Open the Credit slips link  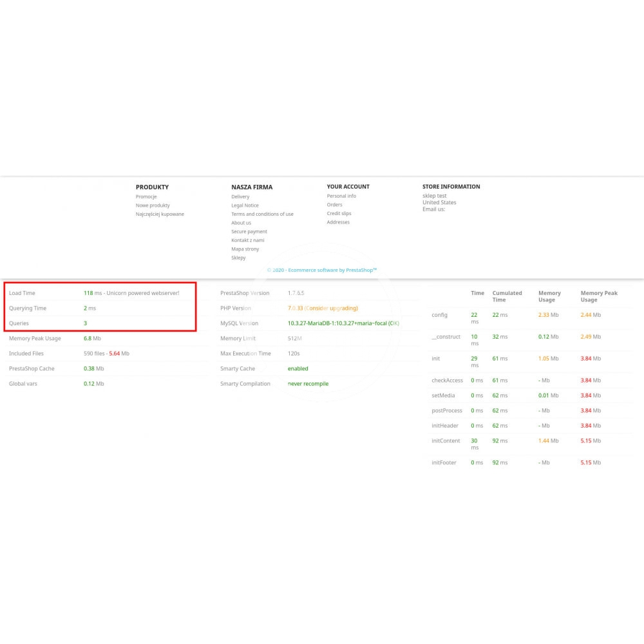(x=339, y=213)
